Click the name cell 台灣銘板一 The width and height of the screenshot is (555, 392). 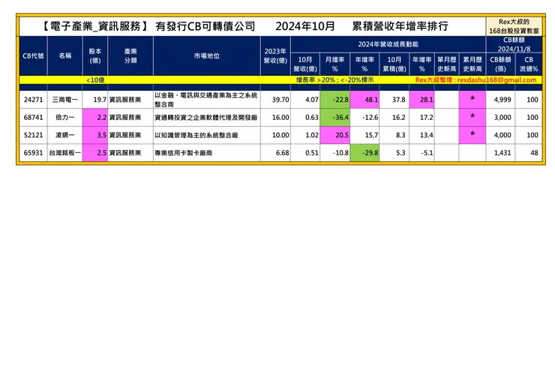coord(64,153)
